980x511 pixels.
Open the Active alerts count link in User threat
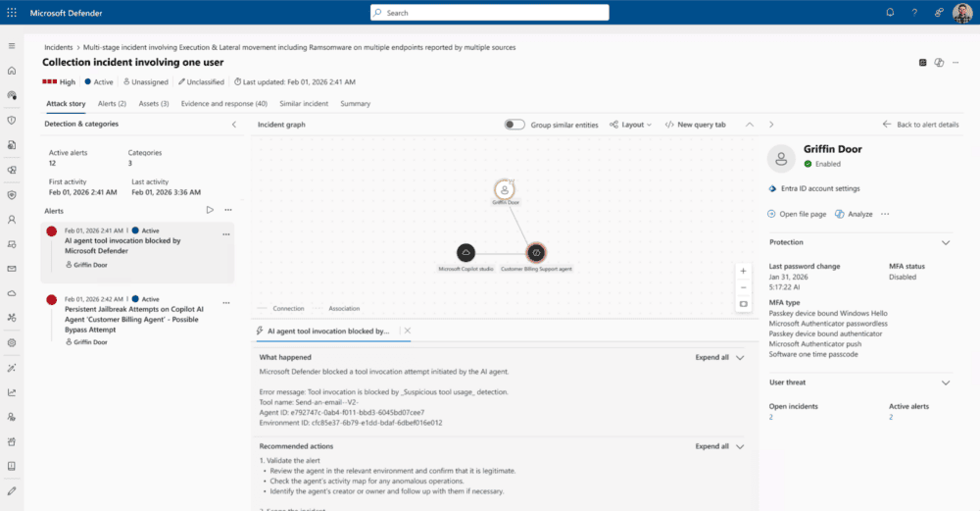(891, 417)
